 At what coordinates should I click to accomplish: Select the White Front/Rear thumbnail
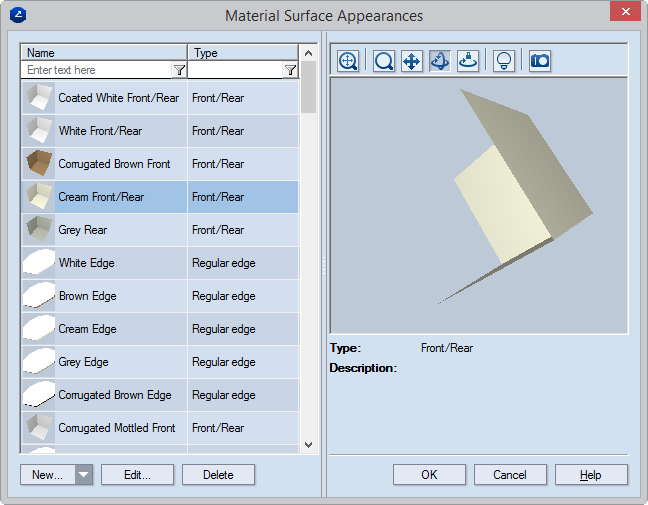38,131
